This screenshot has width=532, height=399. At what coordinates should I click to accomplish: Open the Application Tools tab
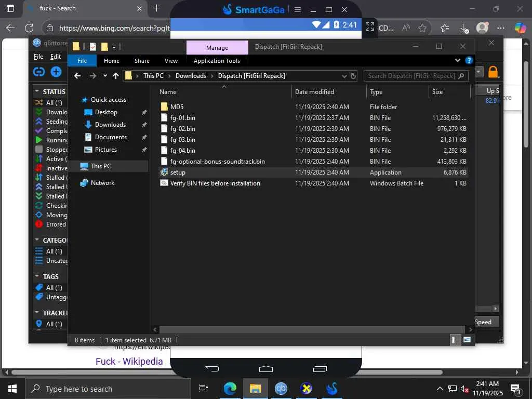point(217,61)
